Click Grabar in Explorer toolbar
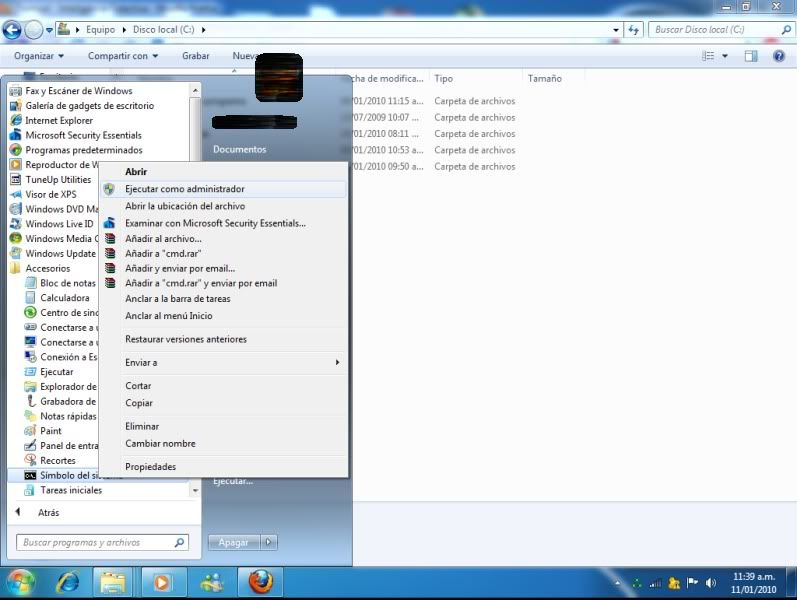The image size is (797, 600). [x=196, y=56]
